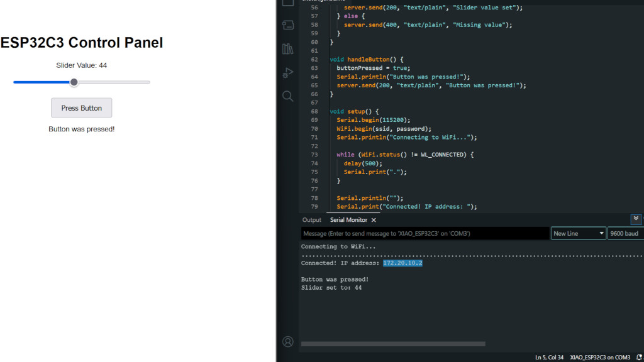644x362 pixels.
Task: Open the Search sidebar icon
Action: [288, 96]
